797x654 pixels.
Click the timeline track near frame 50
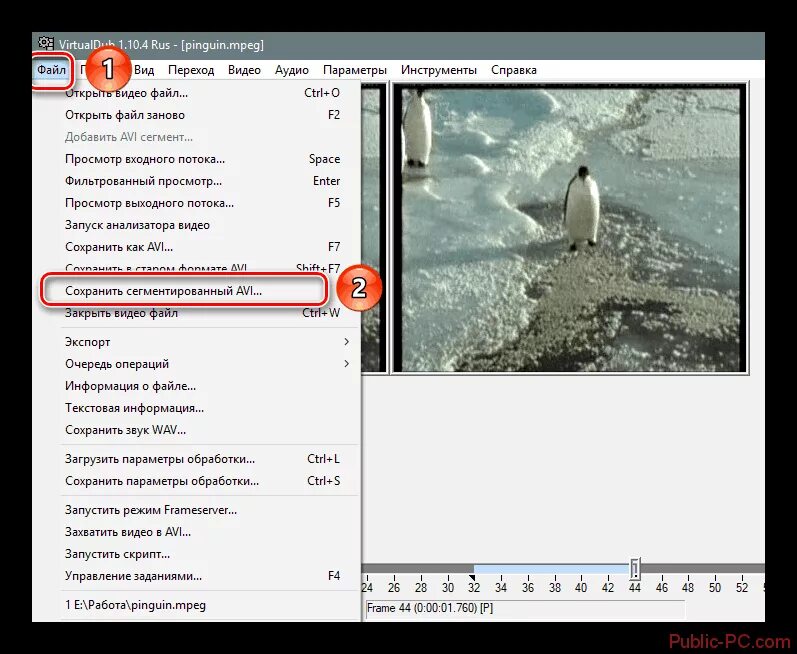tap(715, 569)
